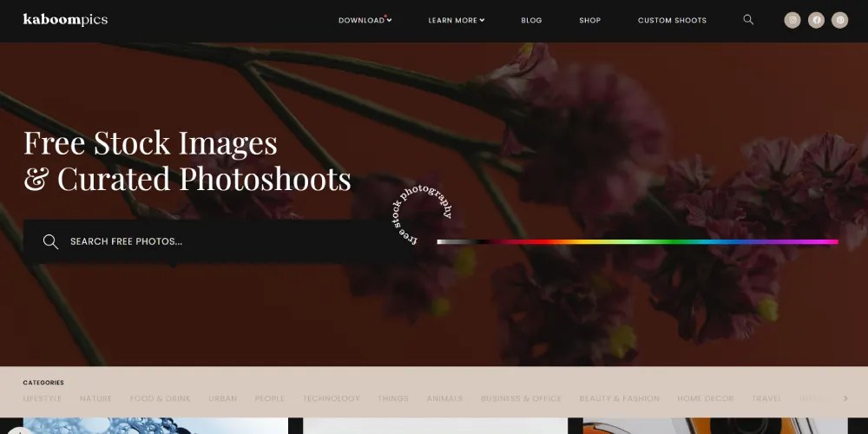Select the Travel category
868x434 pixels.
click(766, 398)
